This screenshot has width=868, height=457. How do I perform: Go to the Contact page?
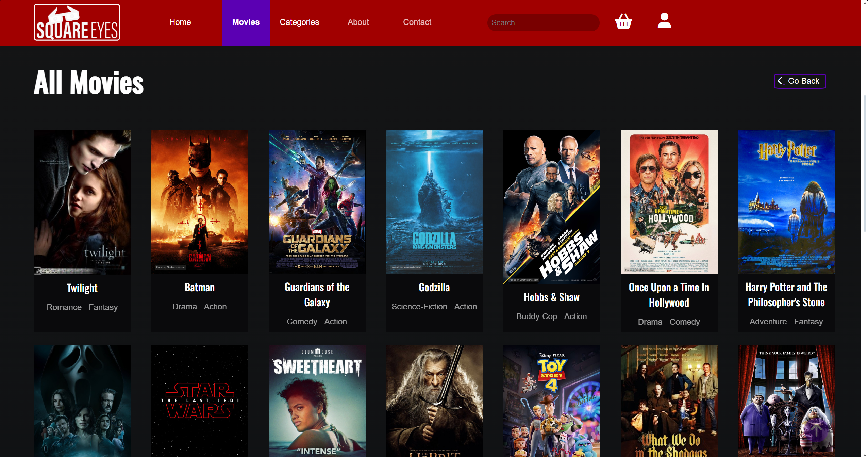pyautogui.click(x=417, y=22)
